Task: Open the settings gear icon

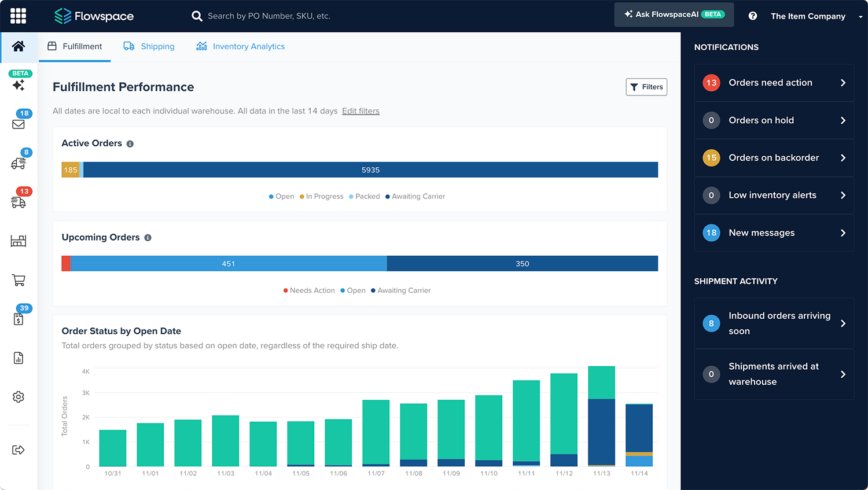Action: point(19,397)
